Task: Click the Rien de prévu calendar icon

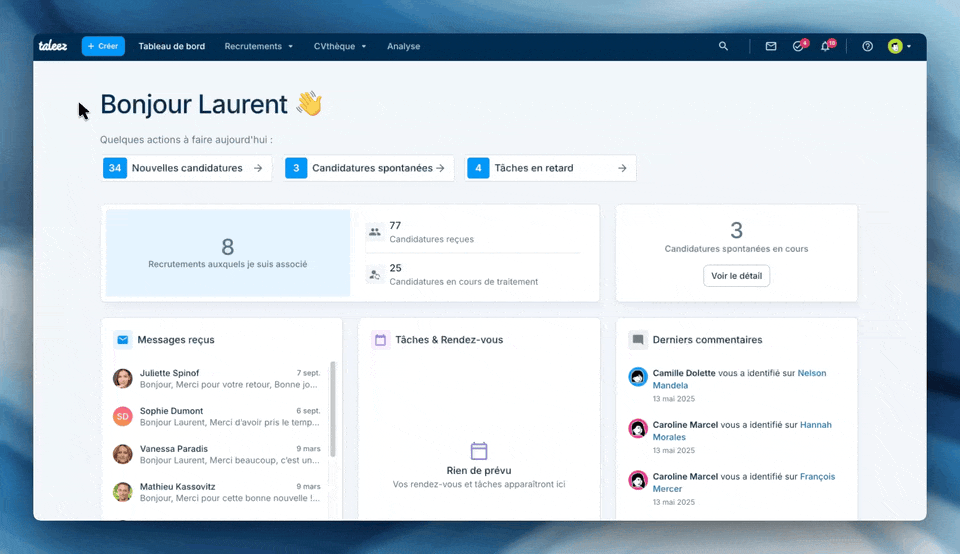Action: [x=479, y=451]
